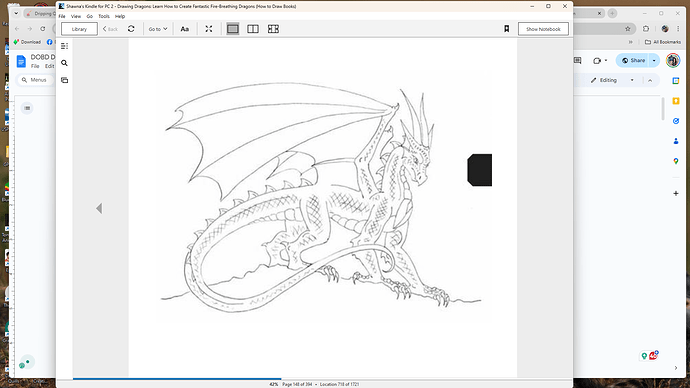Open the Kindle table of contents panel

click(64, 46)
